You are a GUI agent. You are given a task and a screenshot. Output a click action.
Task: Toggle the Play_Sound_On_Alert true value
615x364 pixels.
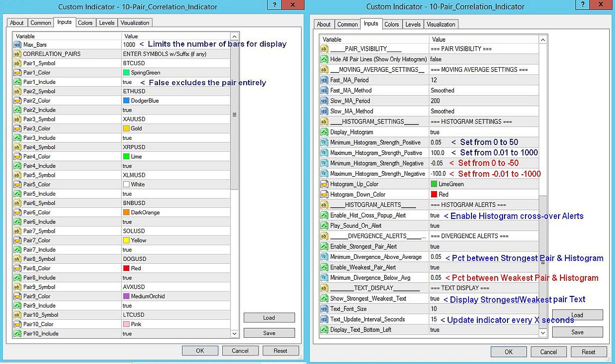435,226
